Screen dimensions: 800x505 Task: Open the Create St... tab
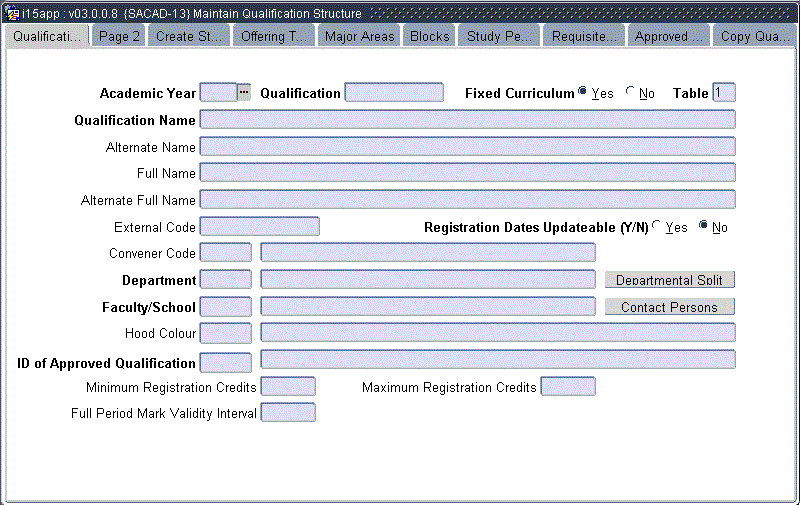pos(189,36)
